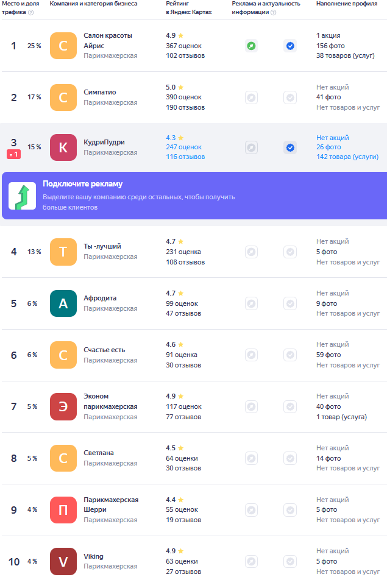Viewport: 387px width, 588px height.
Task: Select company name 'КудриПудри'
Action: click(104, 142)
